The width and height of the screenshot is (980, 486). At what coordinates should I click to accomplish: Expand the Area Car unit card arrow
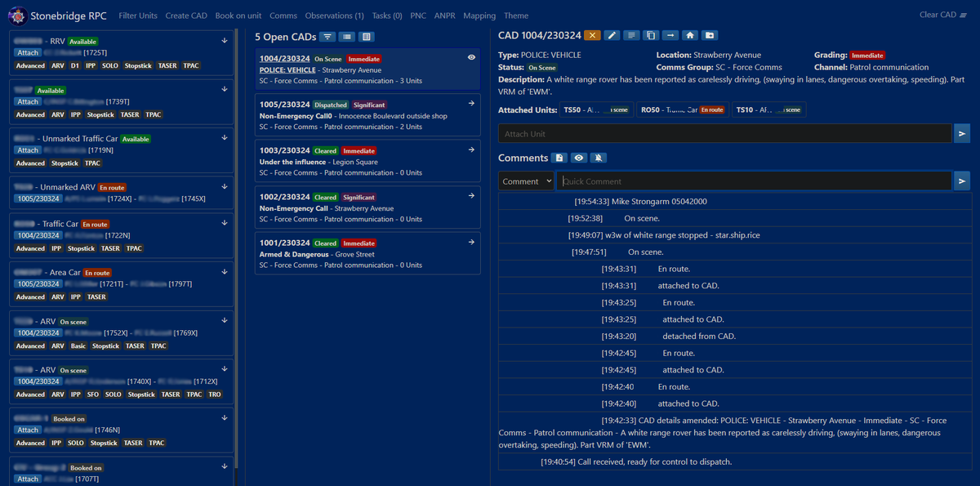tap(225, 272)
